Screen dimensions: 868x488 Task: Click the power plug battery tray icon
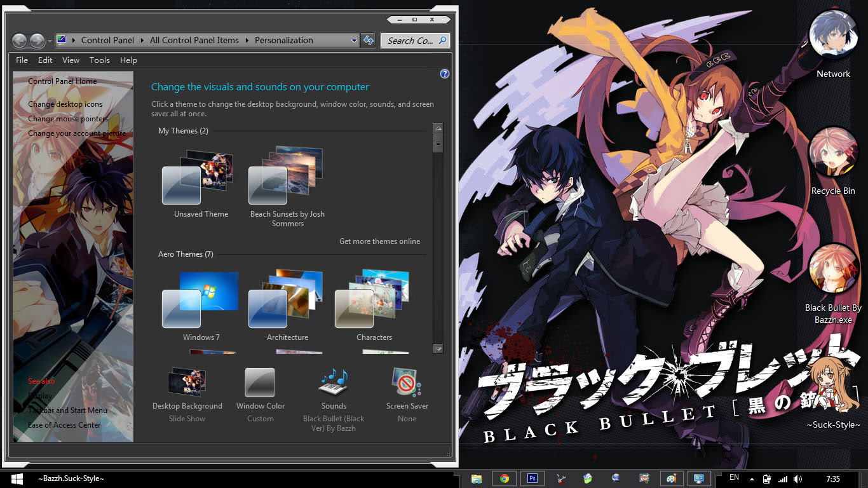pyautogui.click(x=768, y=479)
